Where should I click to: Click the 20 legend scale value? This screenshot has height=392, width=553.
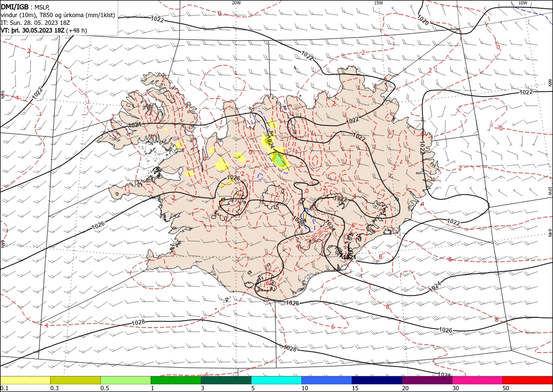tap(405, 388)
